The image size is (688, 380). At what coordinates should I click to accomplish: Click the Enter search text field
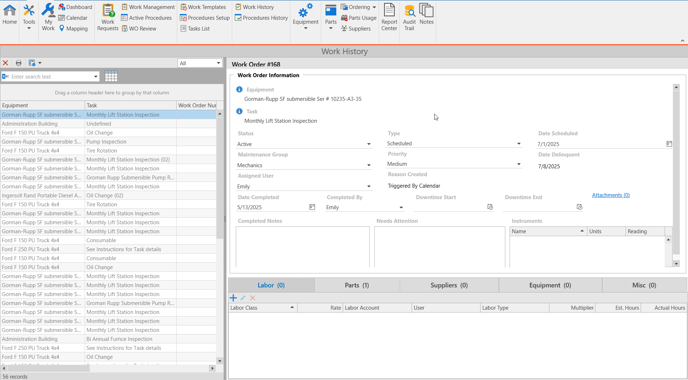click(50, 76)
